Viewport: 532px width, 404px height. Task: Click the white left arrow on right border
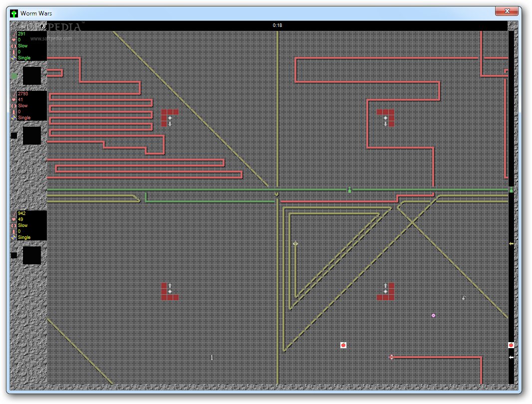[511, 357]
